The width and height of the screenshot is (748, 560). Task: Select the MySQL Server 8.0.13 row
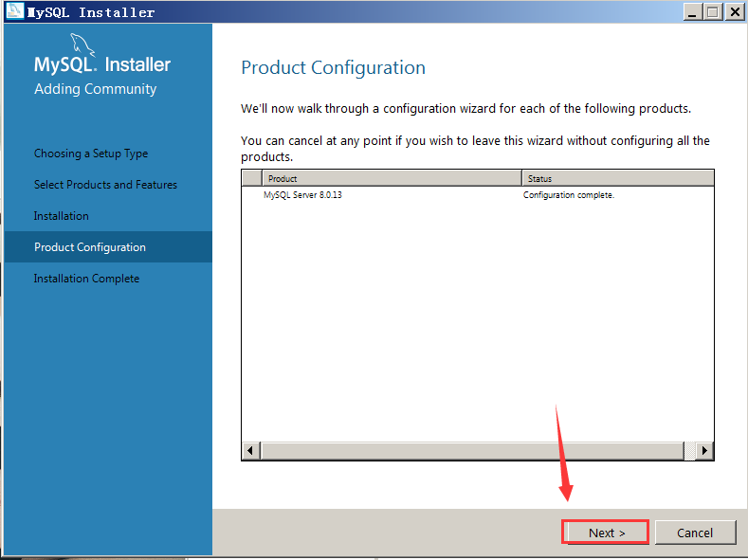478,195
